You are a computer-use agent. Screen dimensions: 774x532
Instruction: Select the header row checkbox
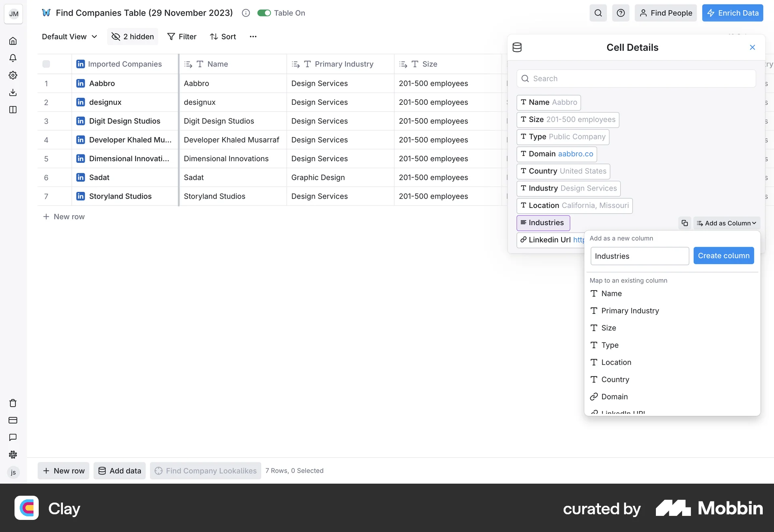pos(46,64)
